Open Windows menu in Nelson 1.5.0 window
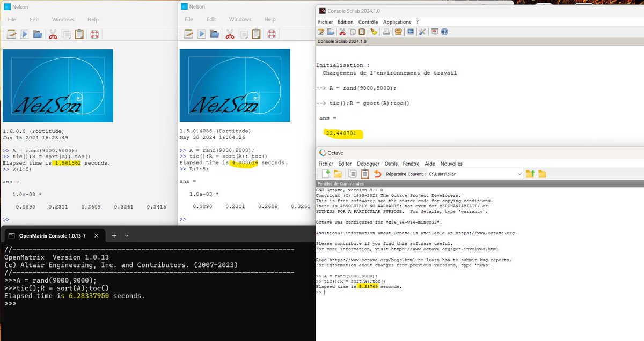 click(x=240, y=19)
